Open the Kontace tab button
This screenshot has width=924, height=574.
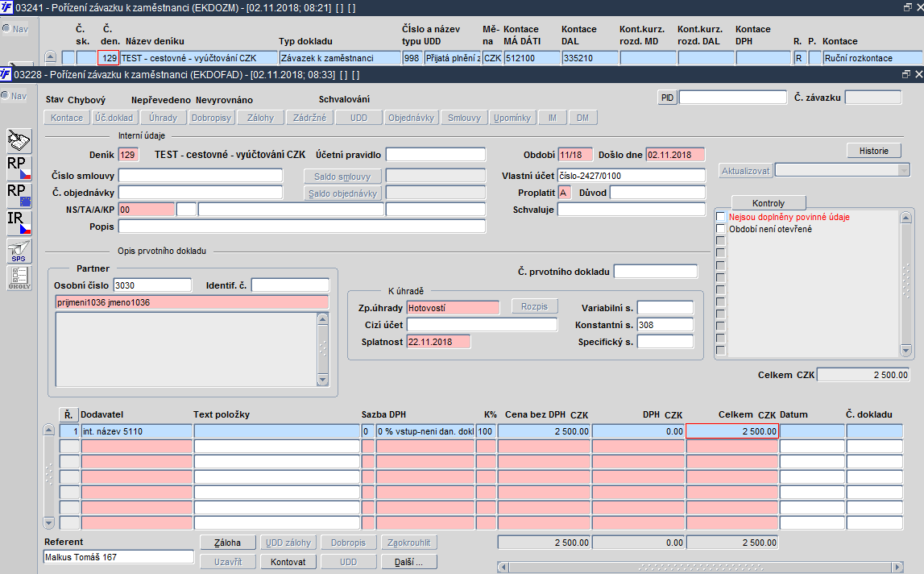pos(67,118)
